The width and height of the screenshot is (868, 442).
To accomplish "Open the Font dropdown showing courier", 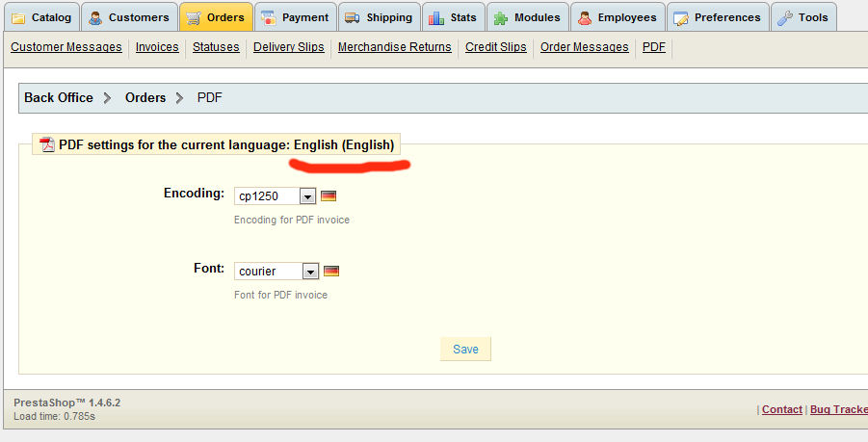I will click(276, 271).
